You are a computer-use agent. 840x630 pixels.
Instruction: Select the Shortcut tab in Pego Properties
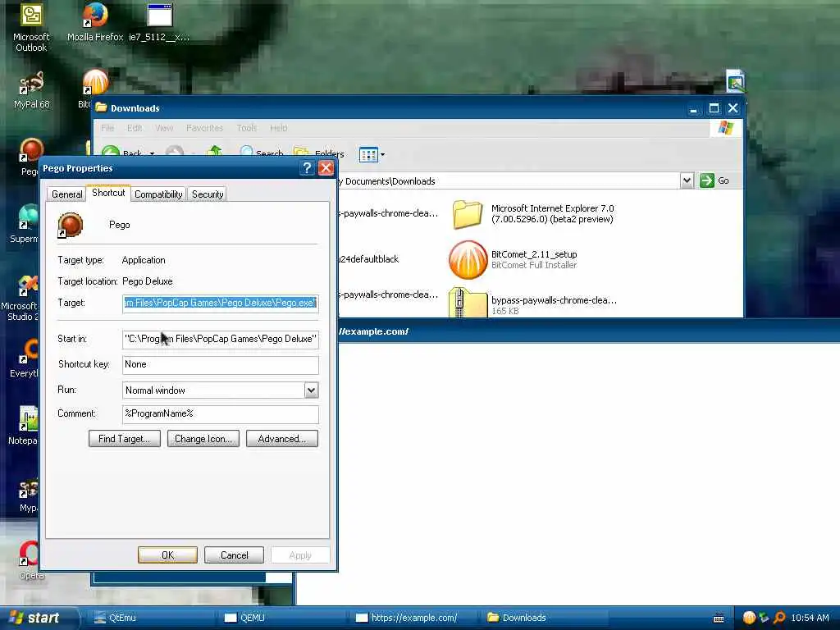108,192
